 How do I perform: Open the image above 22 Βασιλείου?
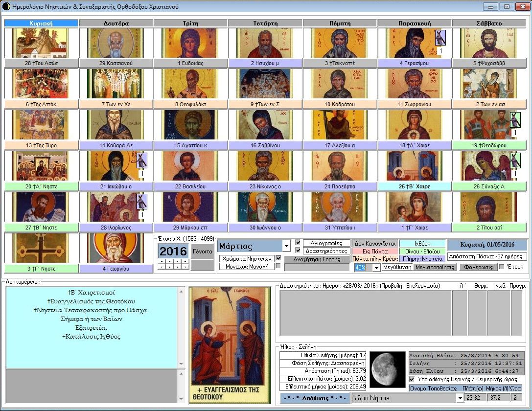pyautogui.click(x=190, y=166)
